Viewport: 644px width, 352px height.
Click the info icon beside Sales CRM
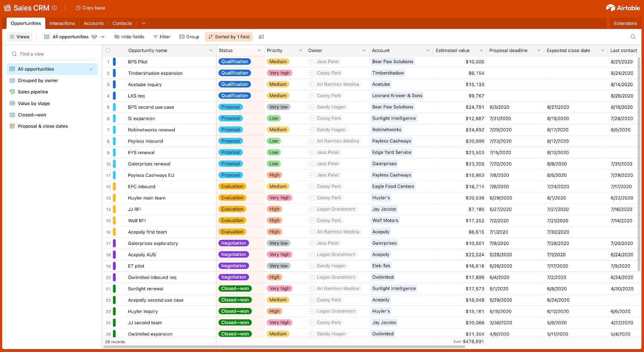pos(54,8)
